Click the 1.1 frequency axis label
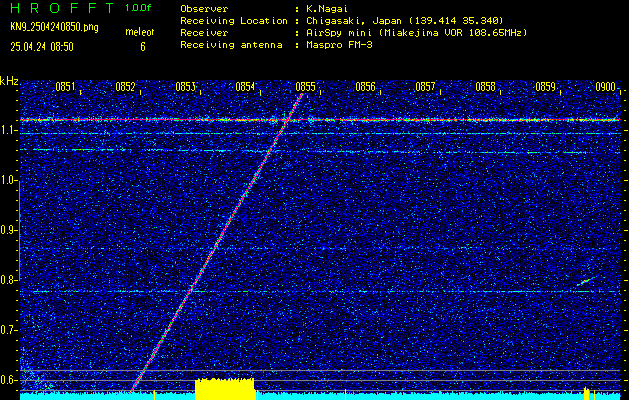Viewport: 629px width, 400px height. [8, 131]
